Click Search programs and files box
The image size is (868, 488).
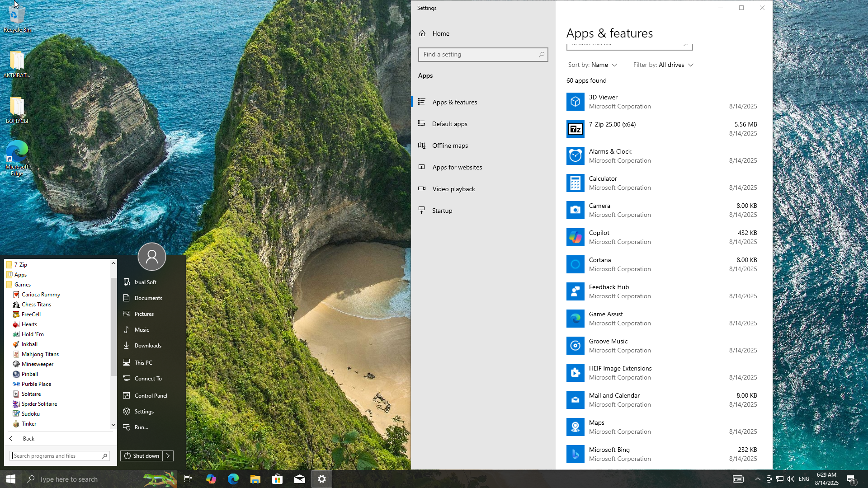(x=60, y=456)
